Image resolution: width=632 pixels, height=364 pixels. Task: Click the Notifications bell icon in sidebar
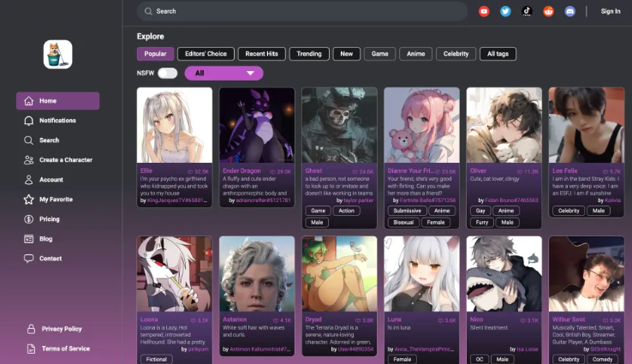(30, 121)
